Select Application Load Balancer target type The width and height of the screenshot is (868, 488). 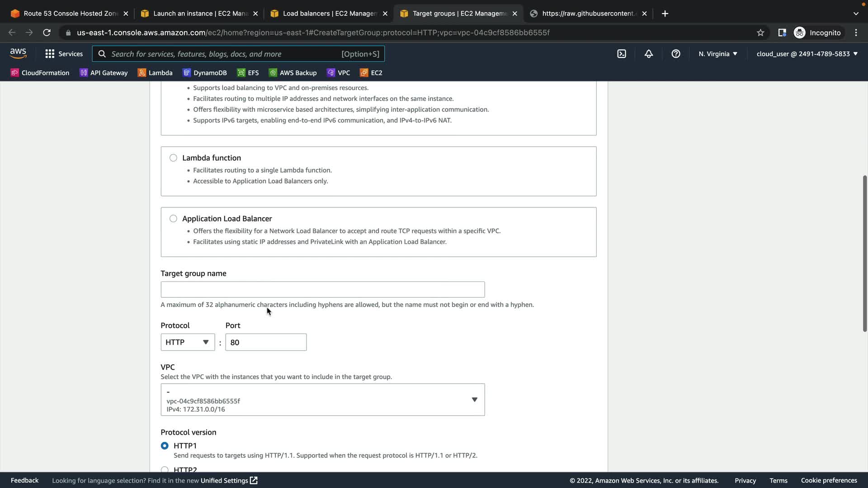pos(173,219)
